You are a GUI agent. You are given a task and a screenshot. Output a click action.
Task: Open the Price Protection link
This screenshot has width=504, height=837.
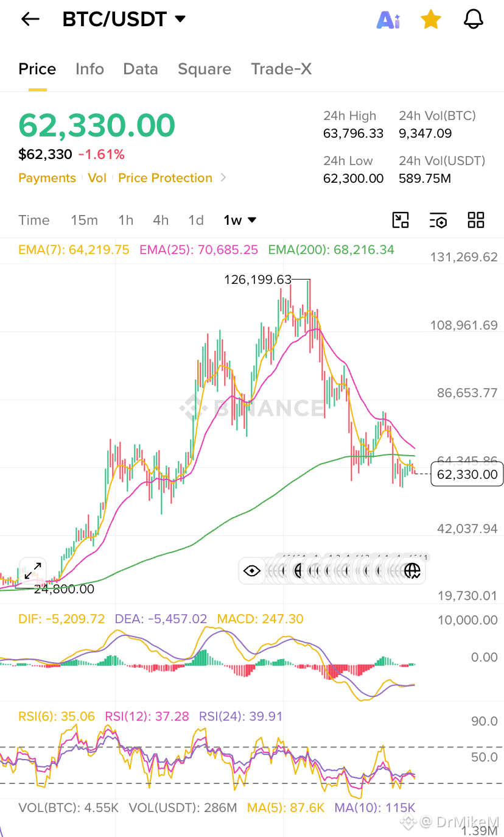pos(165,178)
